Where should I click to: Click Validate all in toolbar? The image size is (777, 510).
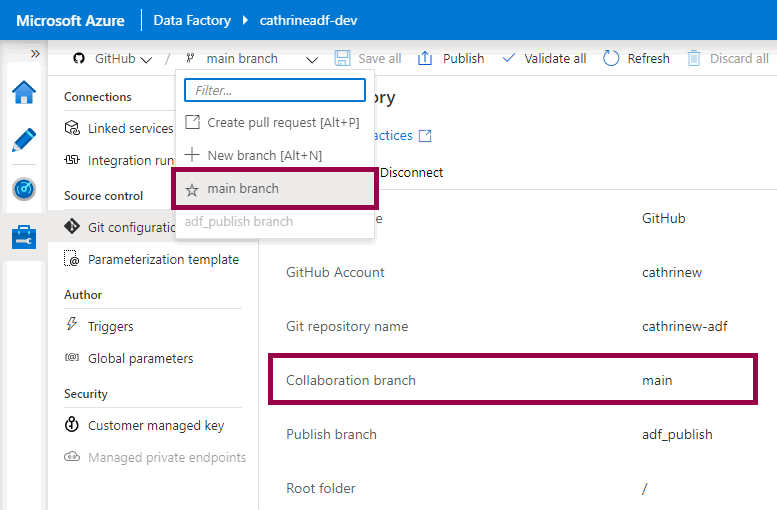(x=544, y=59)
